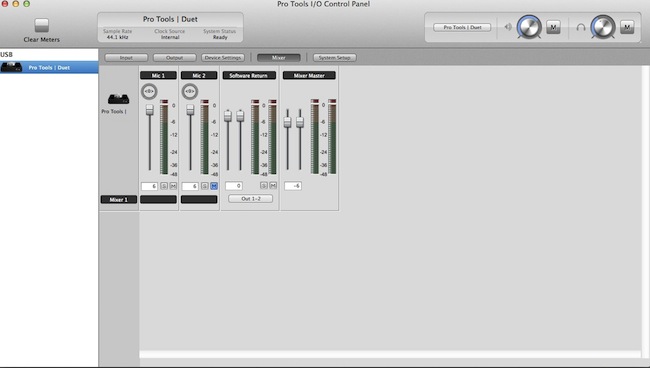The image size is (650, 368).
Task: Solo the Software Return channel
Action: [264, 186]
